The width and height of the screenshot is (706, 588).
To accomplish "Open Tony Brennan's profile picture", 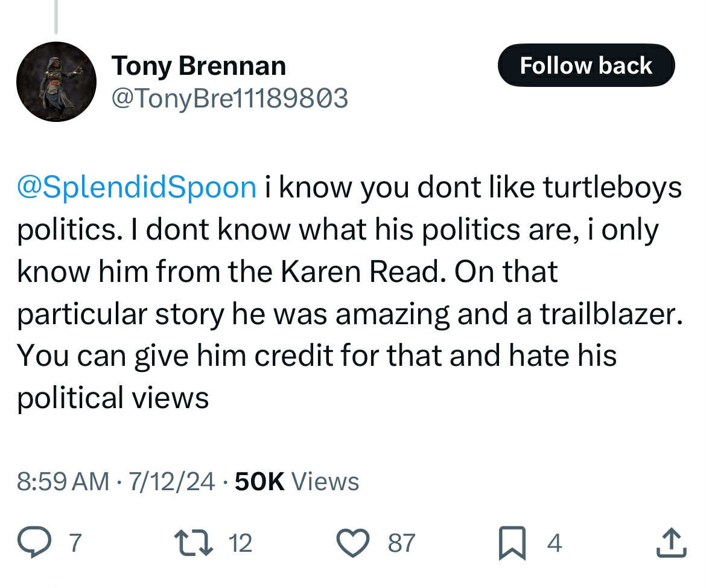I will click(x=56, y=81).
